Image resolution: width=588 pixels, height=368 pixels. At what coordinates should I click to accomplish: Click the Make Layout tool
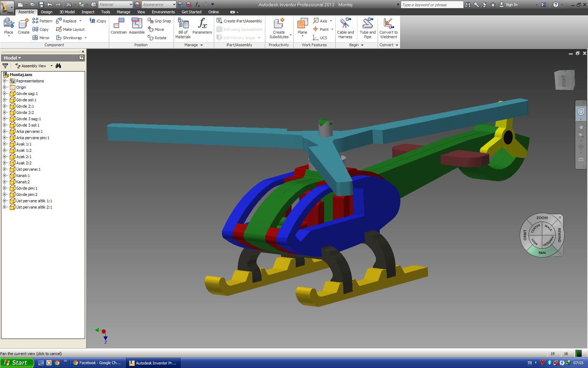pos(70,29)
